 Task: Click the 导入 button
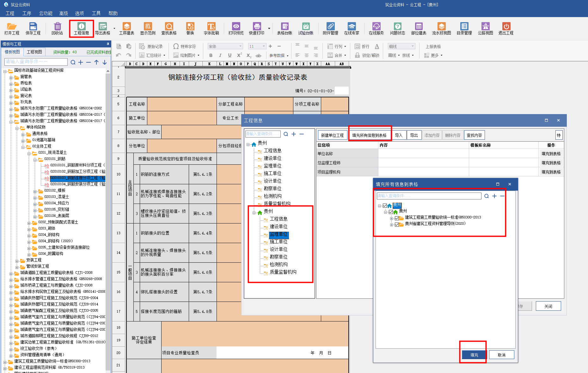pyautogui.click(x=399, y=135)
